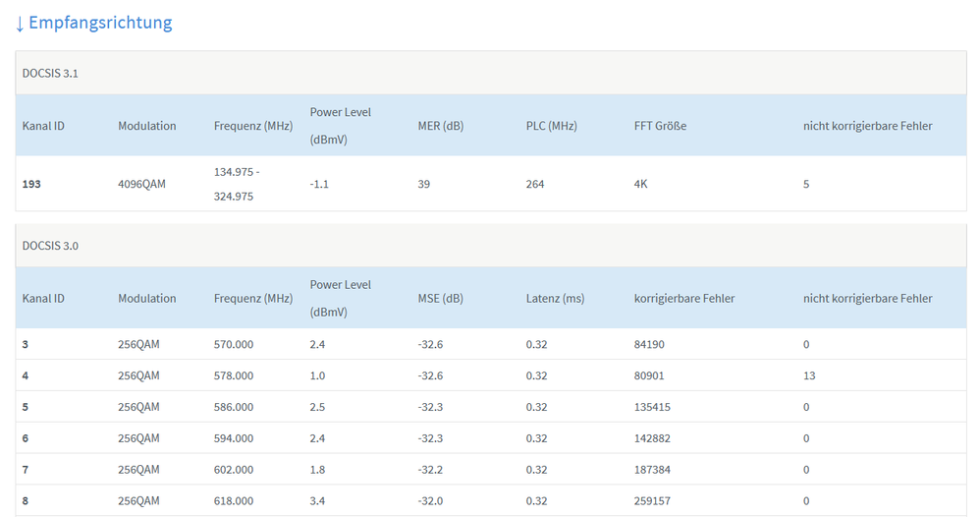Select the DOCSIS 3.1 section header
This screenshot has height=517, width=980.
pyautogui.click(x=51, y=74)
